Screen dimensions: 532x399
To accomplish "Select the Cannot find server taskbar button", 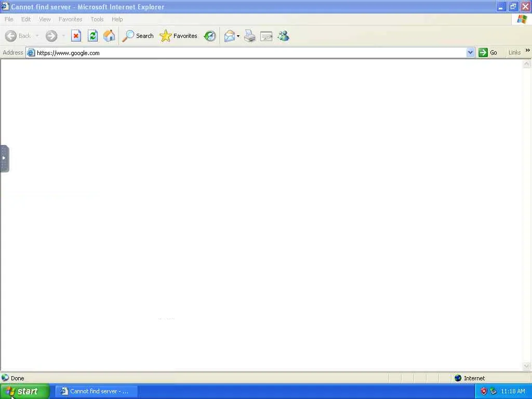I will coord(96,392).
